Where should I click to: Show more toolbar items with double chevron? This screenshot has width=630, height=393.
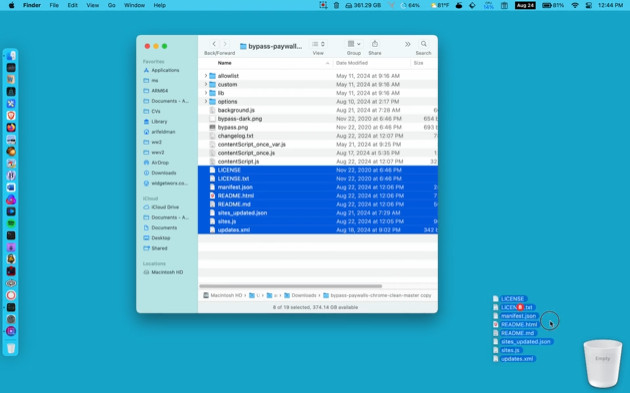407,44
